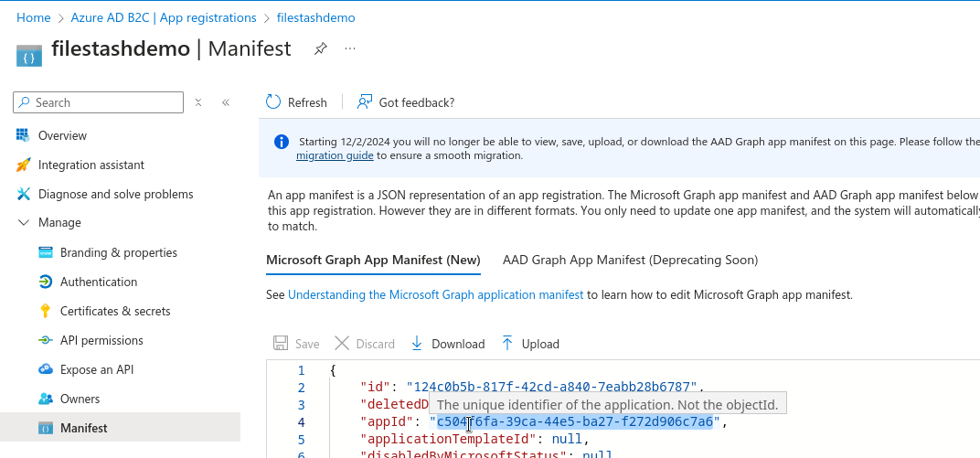Focus the sidebar Search input field
Image resolution: width=980 pixels, height=458 pixels.
[98, 102]
